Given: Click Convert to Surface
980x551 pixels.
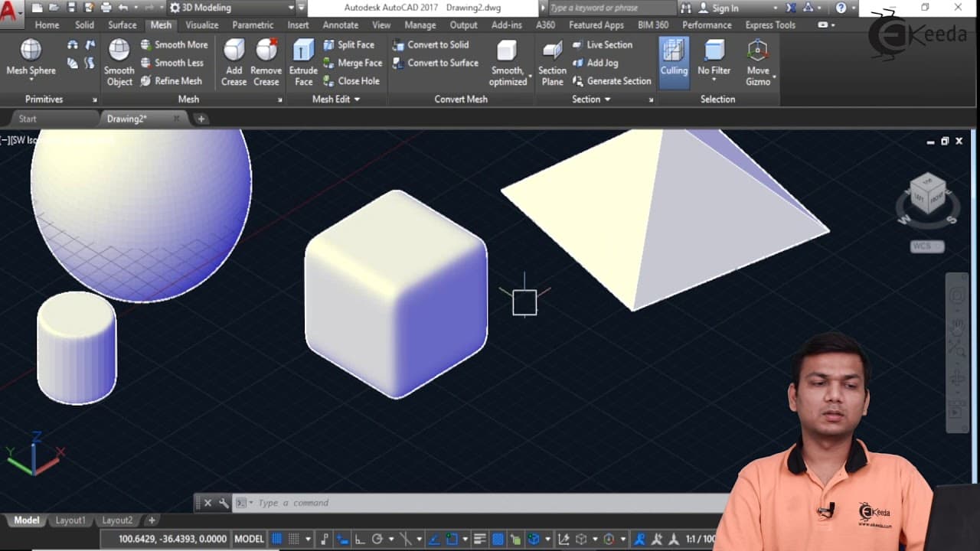Looking at the screenshot, I should point(435,63).
